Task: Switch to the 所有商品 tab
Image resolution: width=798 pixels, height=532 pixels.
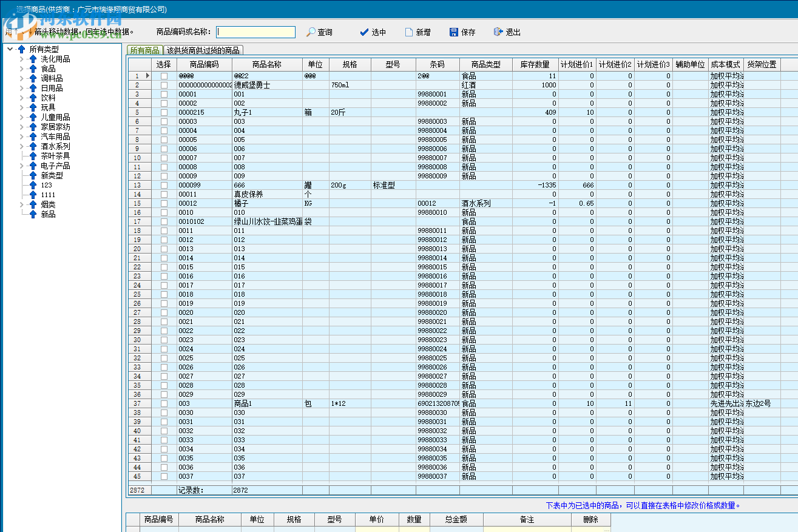Action: pyautogui.click(x=144, y=50)
